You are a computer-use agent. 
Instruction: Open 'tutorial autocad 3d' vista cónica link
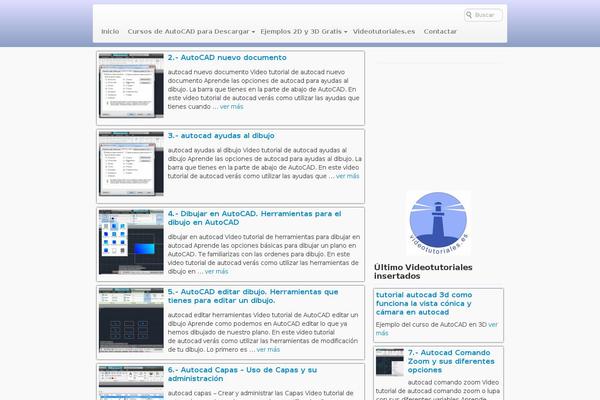424,304
